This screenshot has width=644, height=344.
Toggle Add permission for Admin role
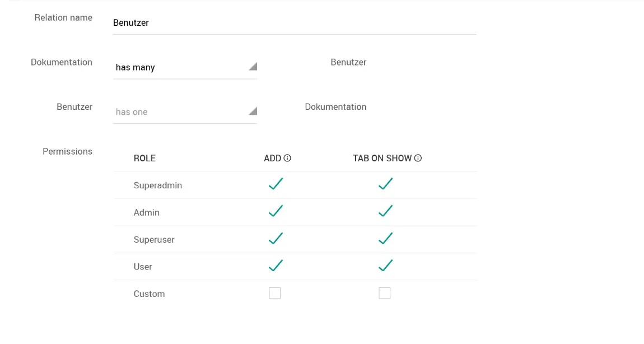pyautogui.click(x=275, y=212)
